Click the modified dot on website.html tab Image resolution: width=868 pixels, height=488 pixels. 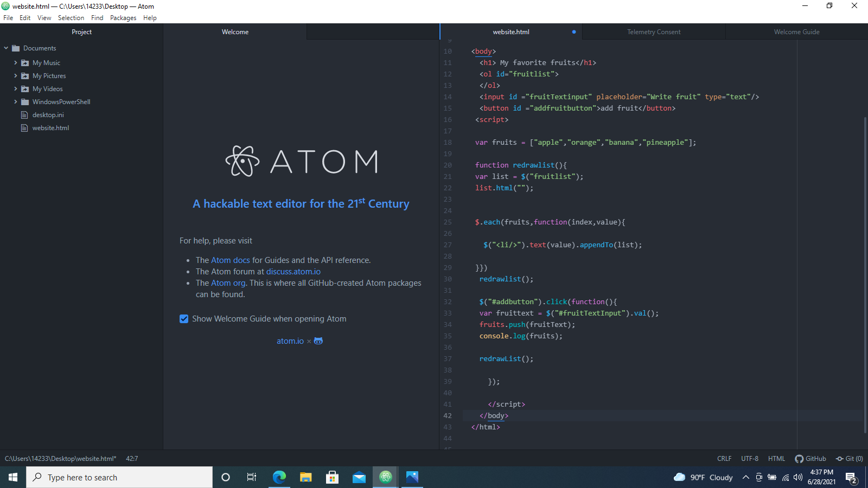[x=574, y=32]
